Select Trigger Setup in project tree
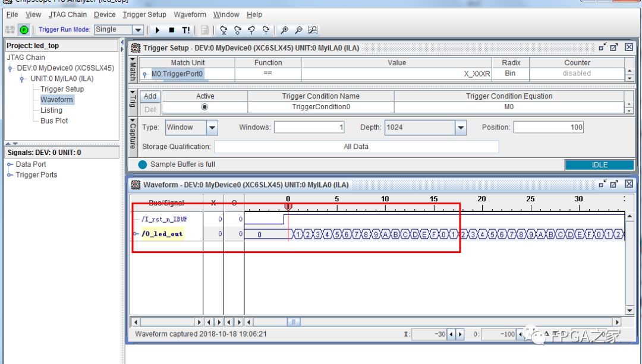Viewport: 642px width, 364px height. (62, 89)
